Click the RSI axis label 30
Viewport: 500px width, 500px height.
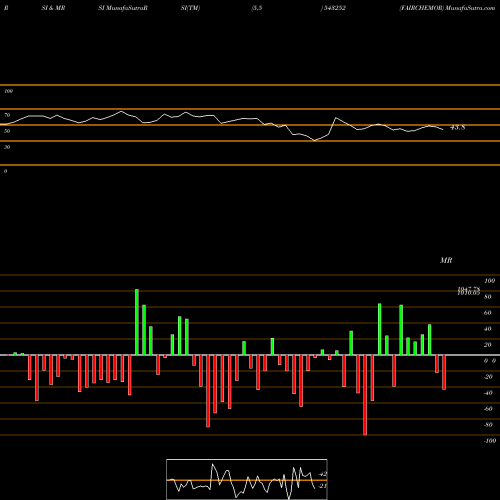point(7,147)
